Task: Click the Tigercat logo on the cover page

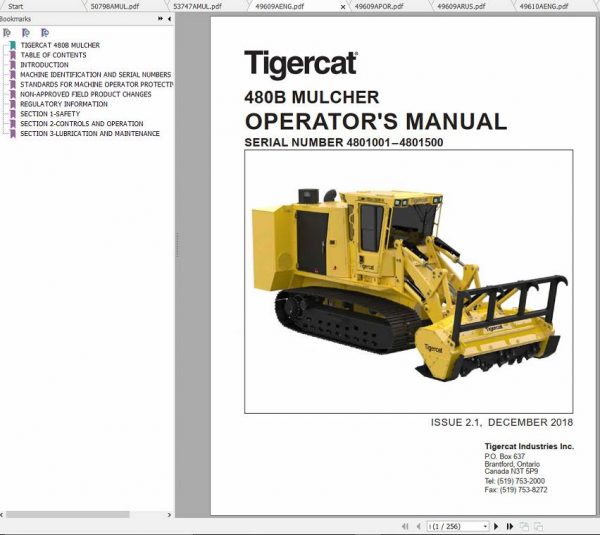Action: (x=301, y=64)
